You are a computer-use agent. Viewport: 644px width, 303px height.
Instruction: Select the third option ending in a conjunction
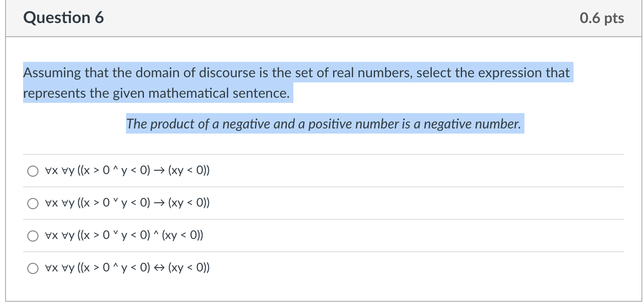click(x=32, y=236)
